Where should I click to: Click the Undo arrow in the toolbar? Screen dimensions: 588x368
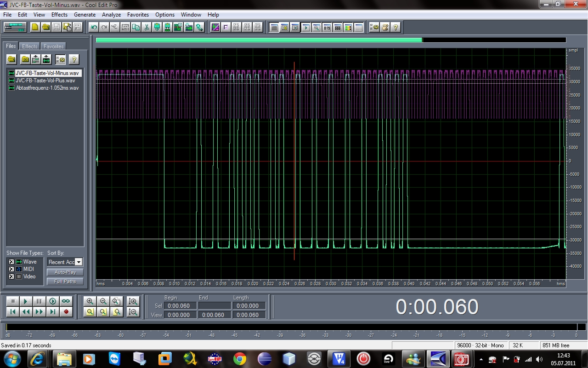pos(94,27)
